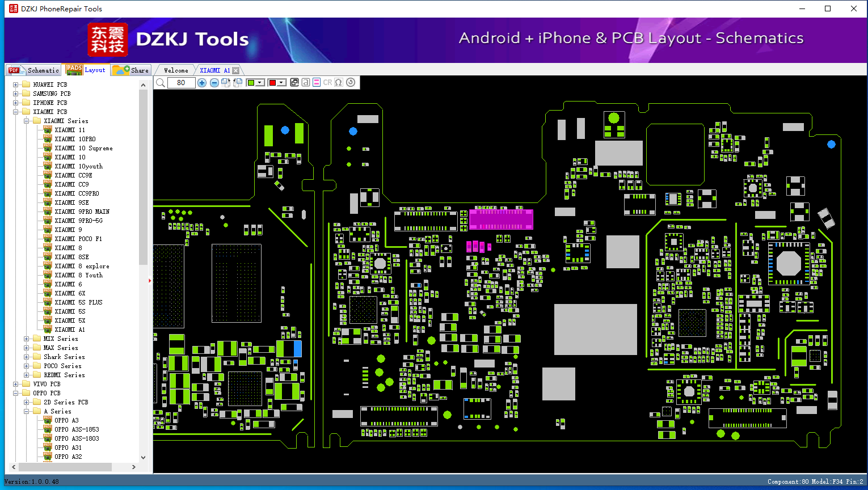Image resolution: width=868 pixels, height=490 pixels.
Task: Expand the MIX Series tree node
Action: [26, 339]
